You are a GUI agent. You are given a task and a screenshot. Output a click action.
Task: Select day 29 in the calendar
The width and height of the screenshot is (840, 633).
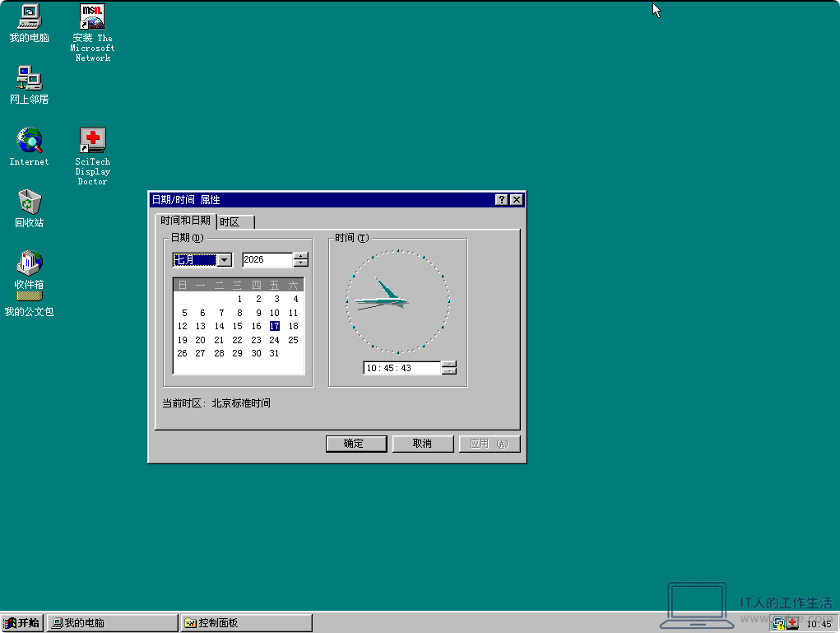[x=237, y=354]
